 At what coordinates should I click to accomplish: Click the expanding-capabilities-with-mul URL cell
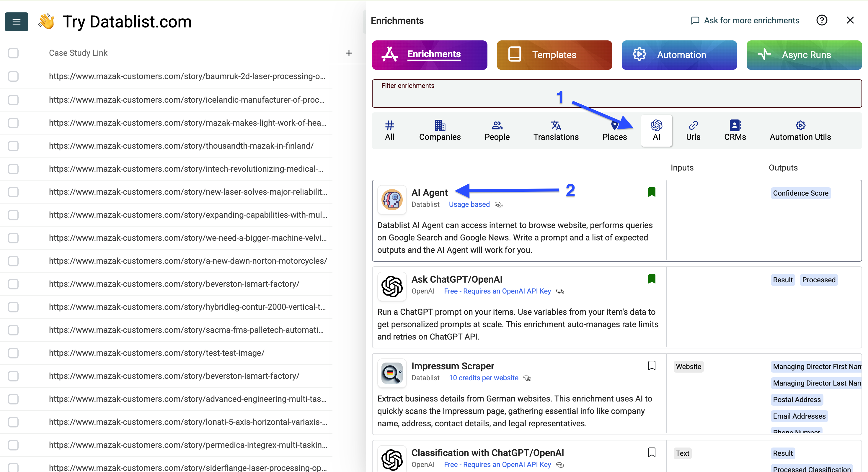tap(188, 215)
